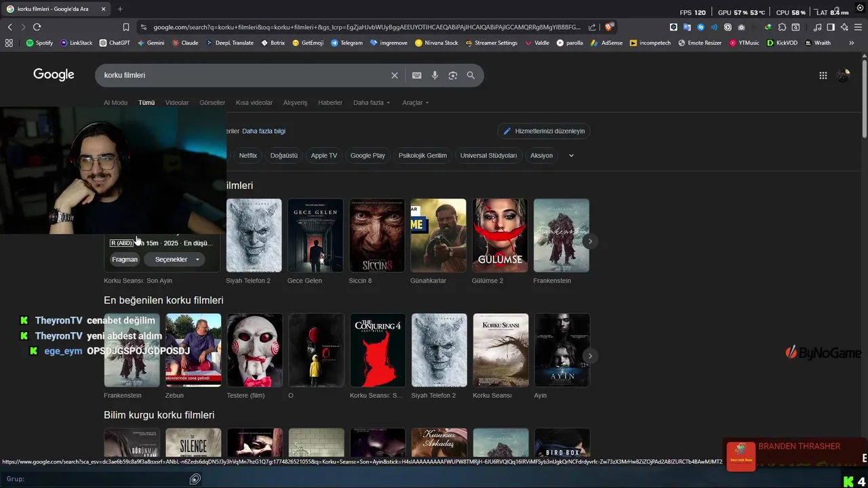Open the Leo AI sparkle icon
This screenshot has height=488, width=868.
pyautogui.click(x=844, y=27)
